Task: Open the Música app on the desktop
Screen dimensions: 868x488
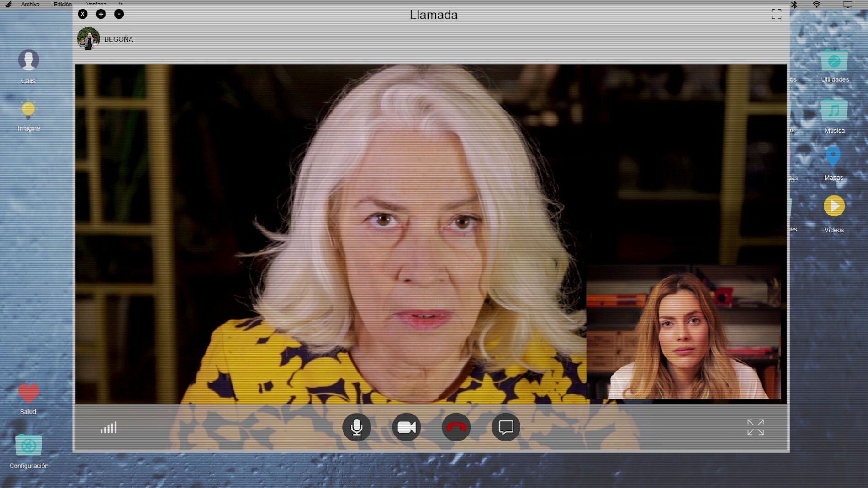Action: 833,110
